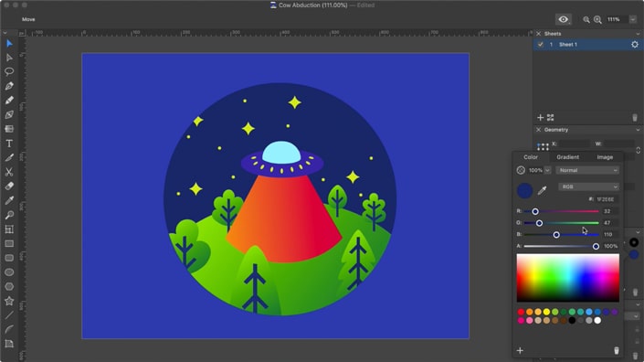This screenshot has height=362, width=644.
Task: Select the Pencil drawing tool
Action: [x=9, y=101]
